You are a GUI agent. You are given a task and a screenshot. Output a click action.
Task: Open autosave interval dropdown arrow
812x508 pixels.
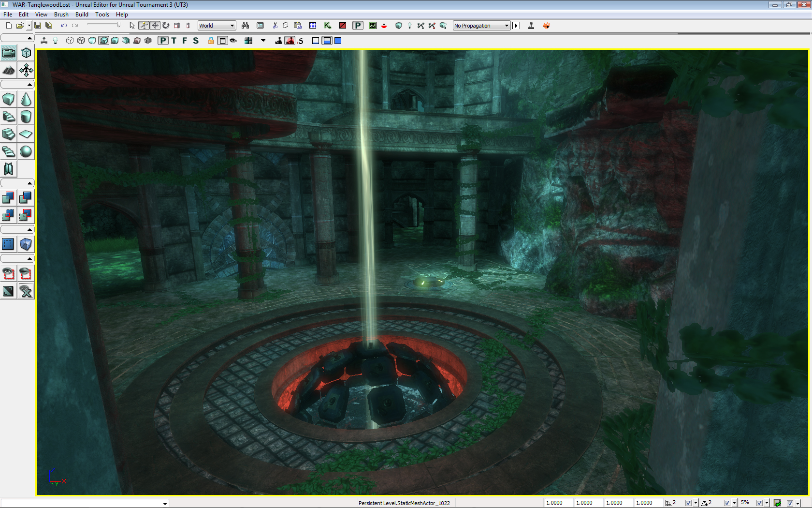[797, 503]
